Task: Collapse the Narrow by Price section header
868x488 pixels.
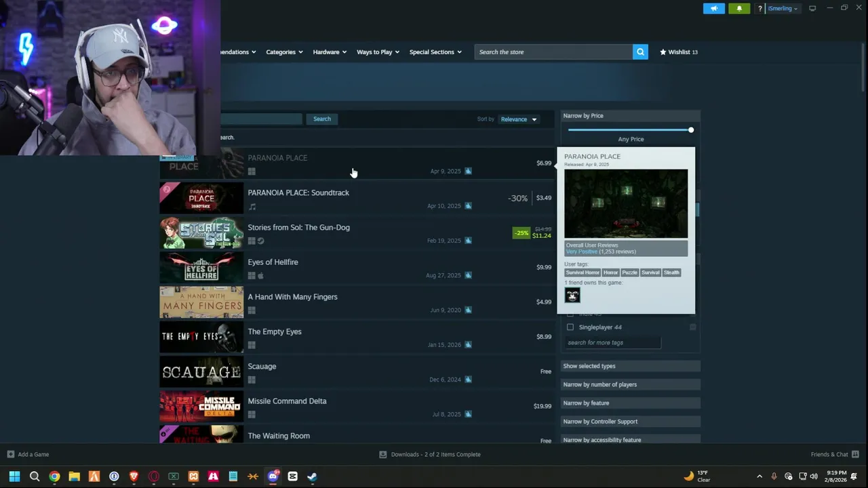Action: (631, 116)
